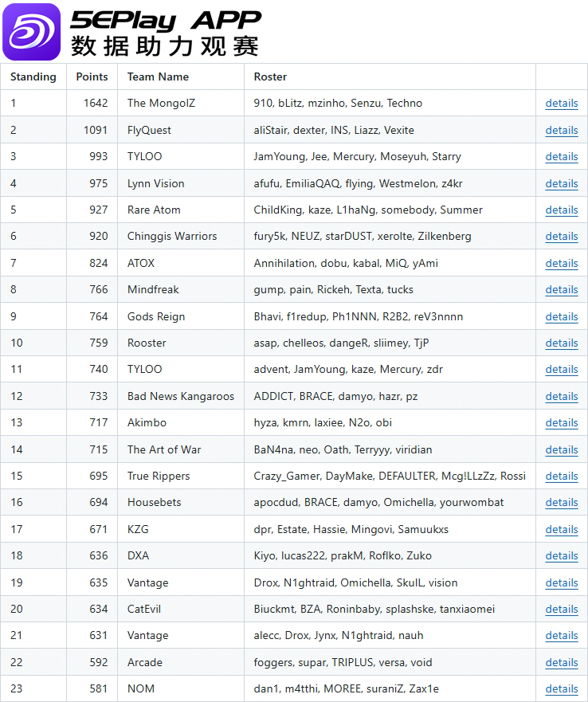The image size is (588, 702).
Task: Click roster 910, bLitz, mzinho, Senzu, Techno
Action: tap(338, 103)
